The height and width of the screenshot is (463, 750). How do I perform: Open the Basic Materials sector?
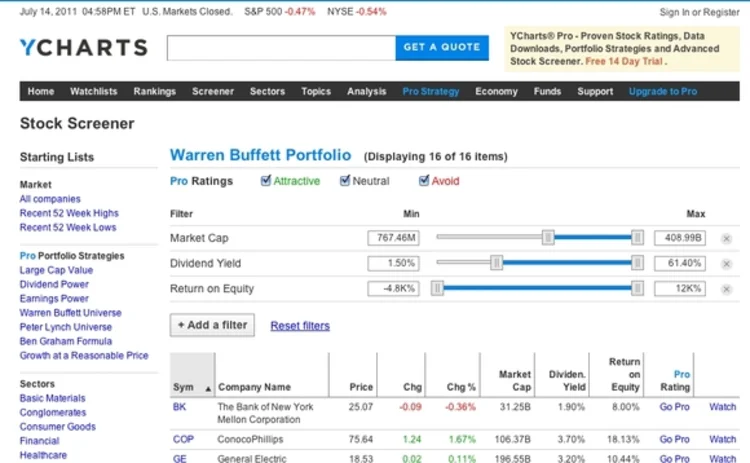coord(52,398)
